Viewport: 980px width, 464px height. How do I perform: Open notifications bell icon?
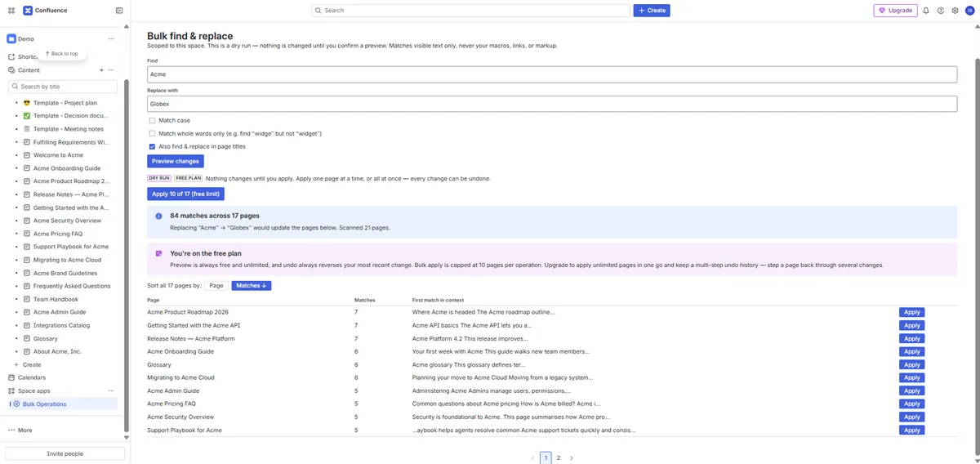point(926,11)
